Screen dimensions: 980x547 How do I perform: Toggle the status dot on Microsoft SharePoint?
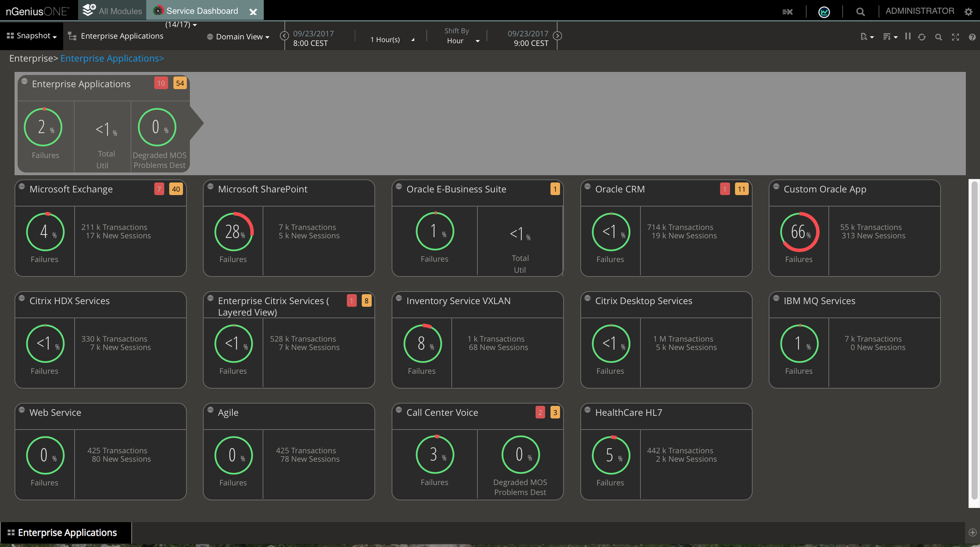pos(210,186)
